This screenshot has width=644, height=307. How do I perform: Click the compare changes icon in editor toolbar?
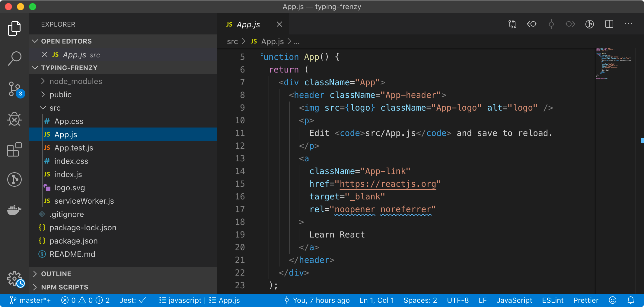(512, 24)
